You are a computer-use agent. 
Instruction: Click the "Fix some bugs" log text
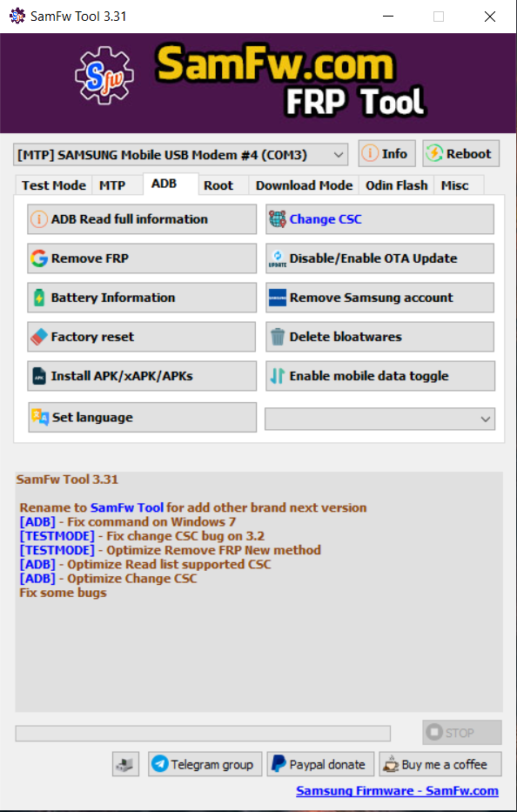[64, 593]
